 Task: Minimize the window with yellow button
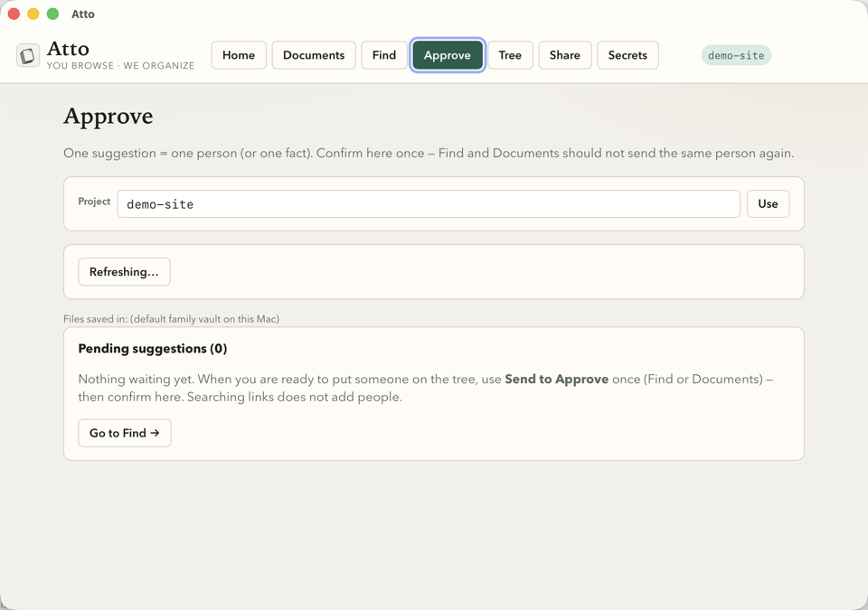(33, 14)
